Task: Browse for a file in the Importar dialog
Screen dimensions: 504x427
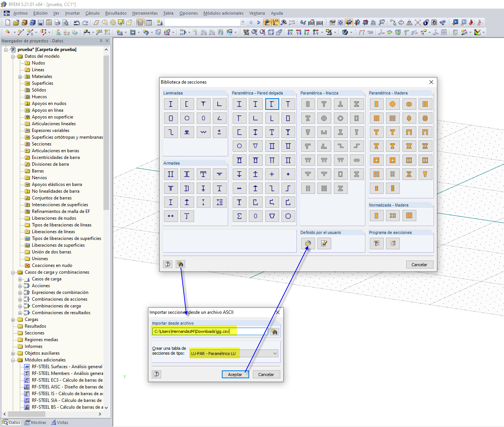Action: (x=274, y=332)
